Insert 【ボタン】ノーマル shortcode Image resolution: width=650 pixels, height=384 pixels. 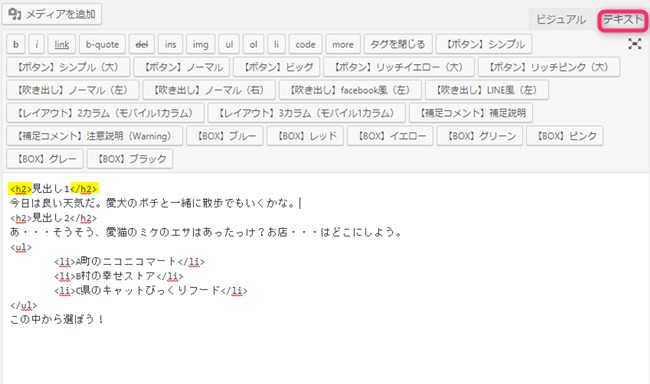point(182,67)
